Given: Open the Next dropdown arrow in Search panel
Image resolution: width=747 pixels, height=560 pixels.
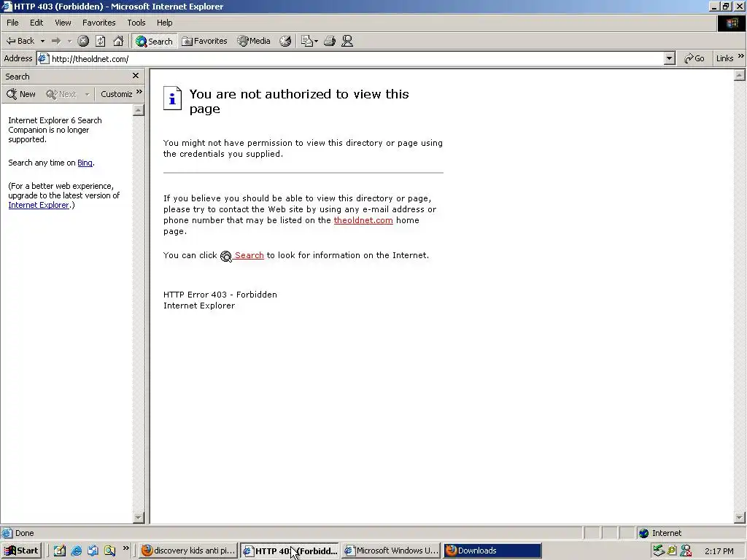Looking at the screenshot, I should [87, 94].
